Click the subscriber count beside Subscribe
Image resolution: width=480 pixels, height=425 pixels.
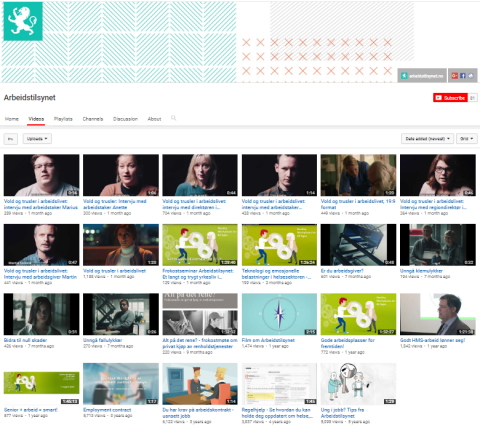(x=472, y=98)
